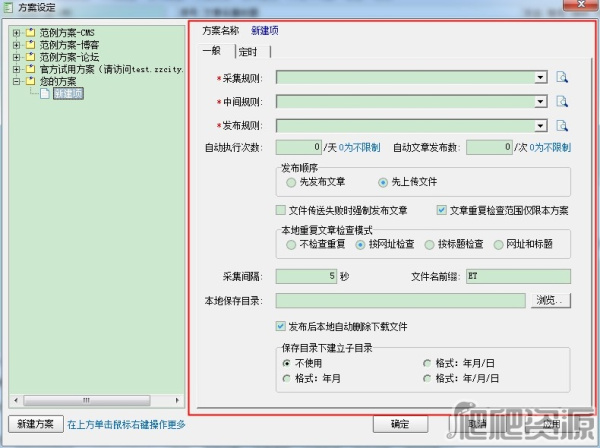Screen dimensions: 600x448
Task: Select the 官方试用方案 tree item
Action: [111, 69]
